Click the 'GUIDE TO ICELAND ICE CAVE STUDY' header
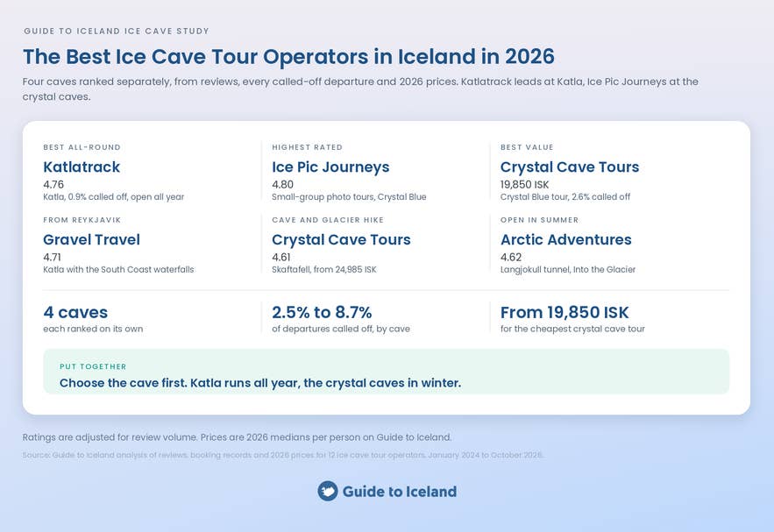This screenshot has height=532, width=774. 117,31
